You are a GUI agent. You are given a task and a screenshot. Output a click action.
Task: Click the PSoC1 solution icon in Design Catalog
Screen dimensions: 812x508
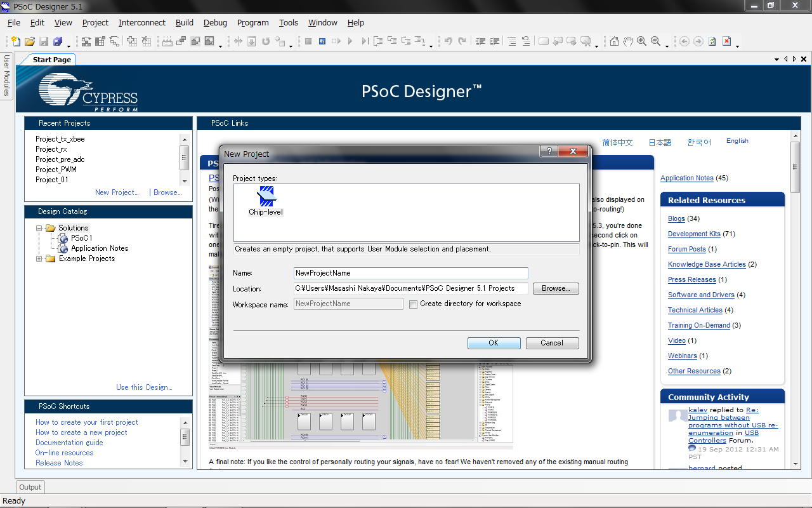pyautogui.click(x=62, y=238)
